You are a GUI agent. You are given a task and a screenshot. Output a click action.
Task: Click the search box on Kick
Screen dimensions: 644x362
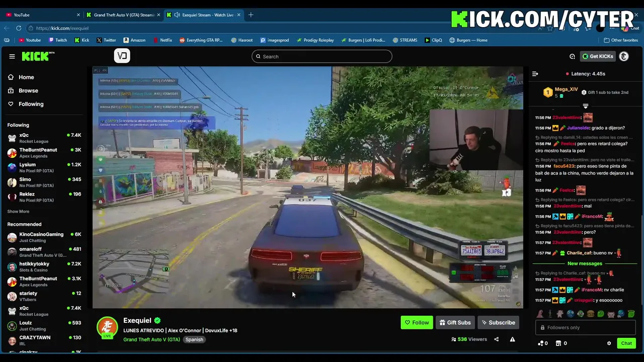click(x=322, y=56)
